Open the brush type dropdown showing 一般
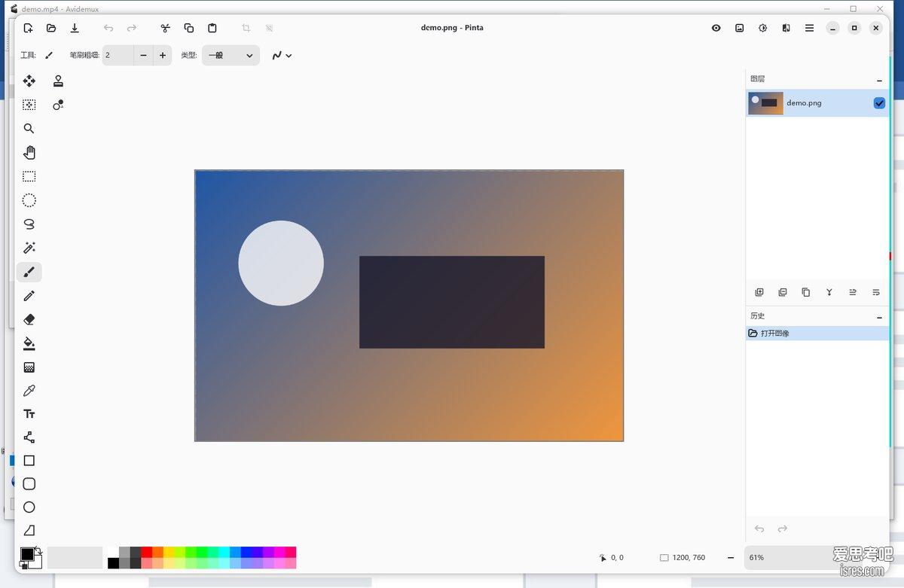 coord(231,55)
